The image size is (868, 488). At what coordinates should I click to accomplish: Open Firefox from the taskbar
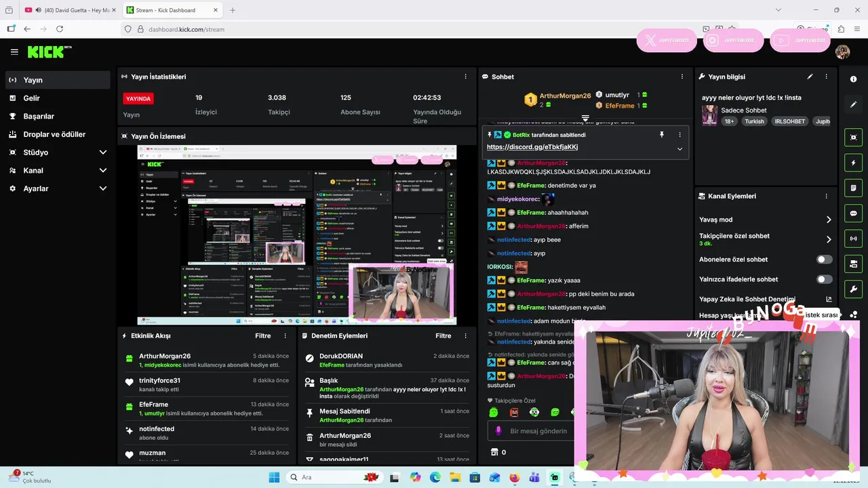[514, 477]
